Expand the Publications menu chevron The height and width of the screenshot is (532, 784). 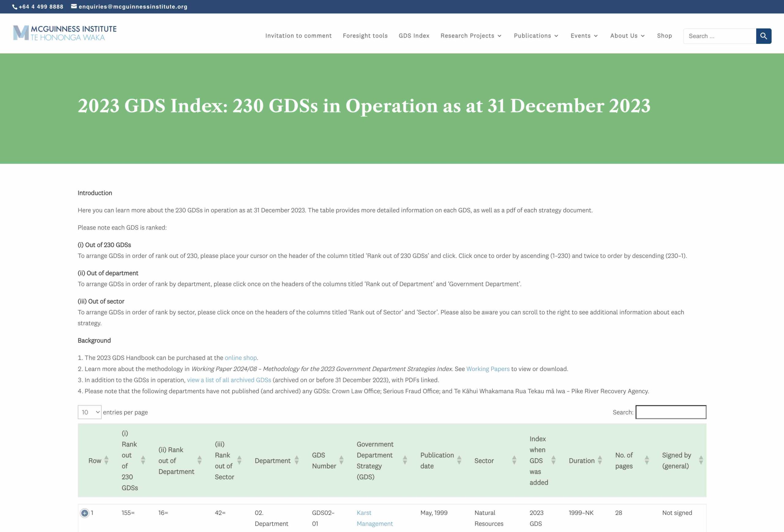(557, 36)
